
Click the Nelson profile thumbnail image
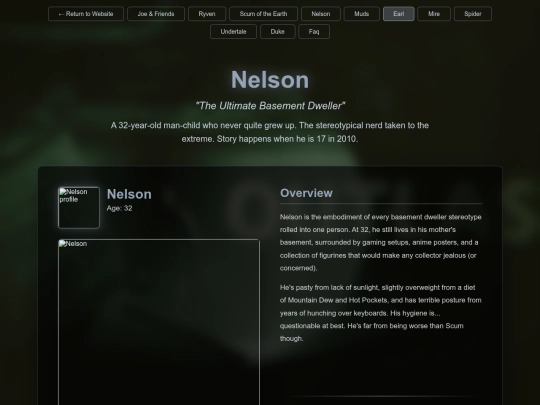79,208
